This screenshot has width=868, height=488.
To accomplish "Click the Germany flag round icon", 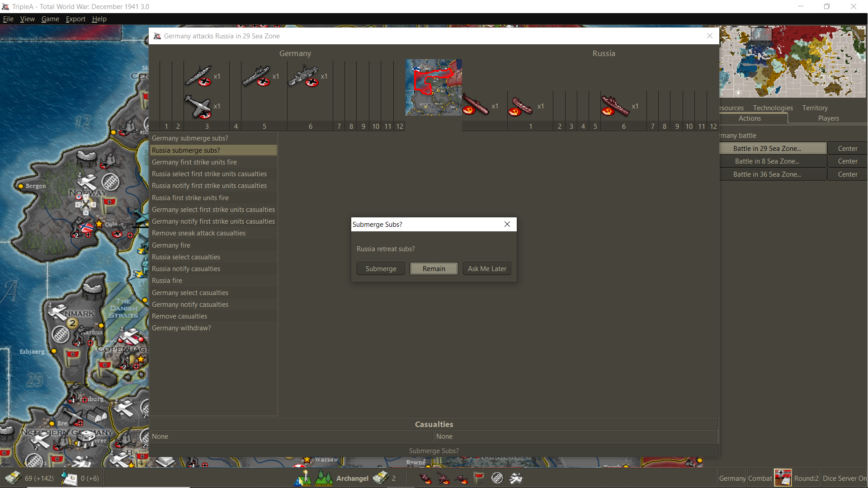I will point(783,478).
